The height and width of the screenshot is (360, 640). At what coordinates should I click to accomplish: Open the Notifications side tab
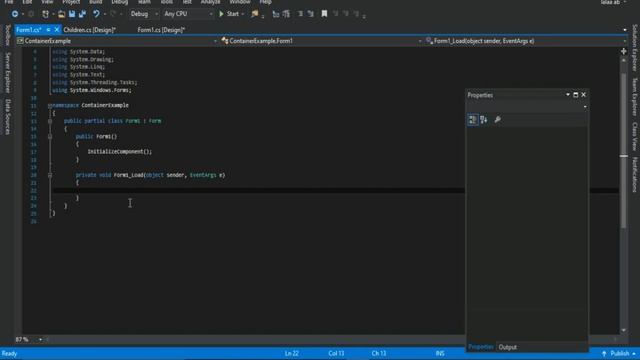pos(635,175)
